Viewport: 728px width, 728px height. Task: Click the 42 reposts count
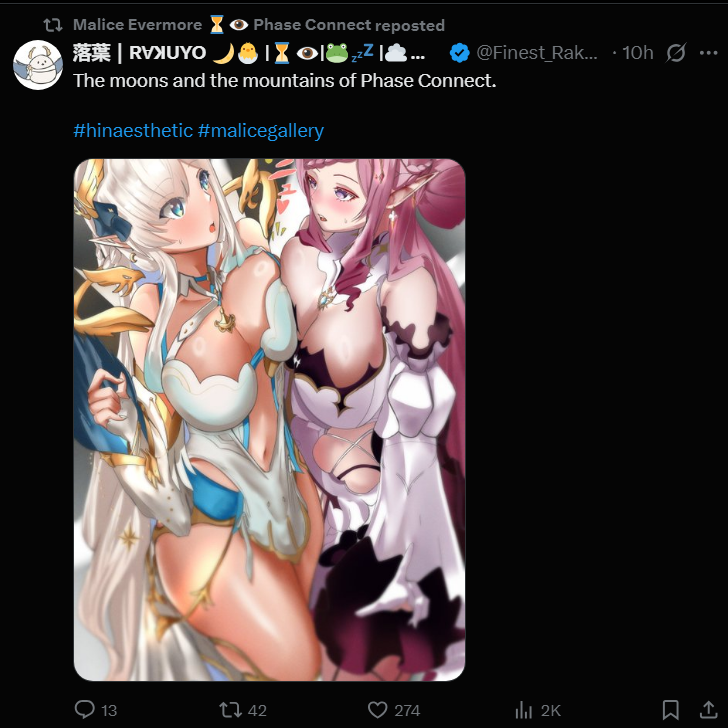click(x=257, y=710)
